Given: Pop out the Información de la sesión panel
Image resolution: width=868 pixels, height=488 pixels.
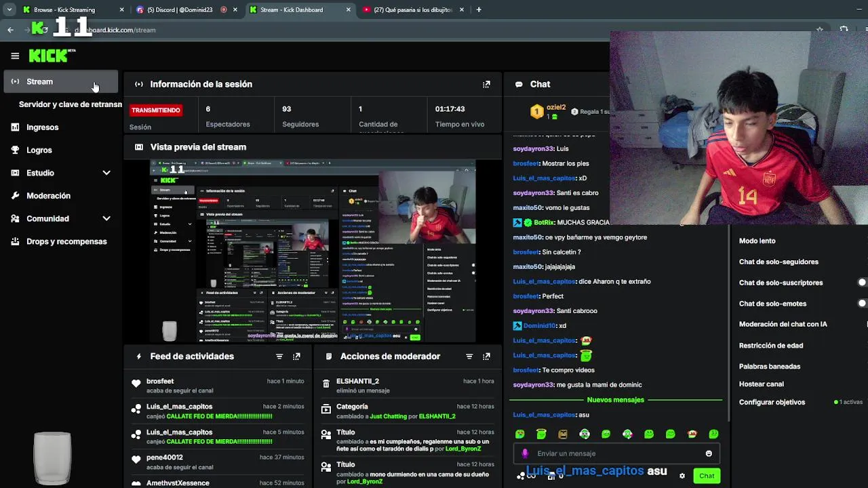Looking at the screenshot, I should point(486,84).
